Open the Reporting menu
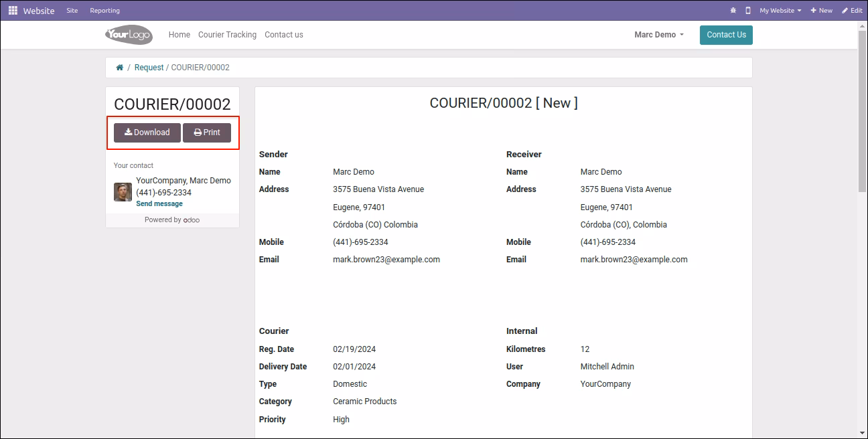 (x=105, y=11)
